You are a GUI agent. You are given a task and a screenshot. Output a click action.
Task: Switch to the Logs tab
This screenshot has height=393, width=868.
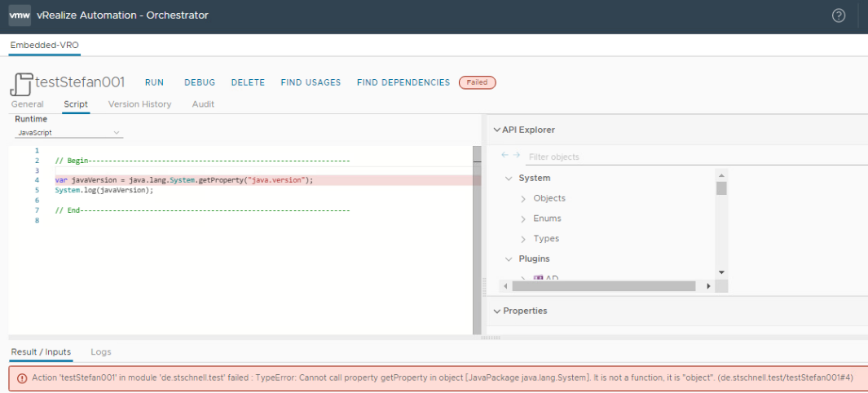click(101, 352)
